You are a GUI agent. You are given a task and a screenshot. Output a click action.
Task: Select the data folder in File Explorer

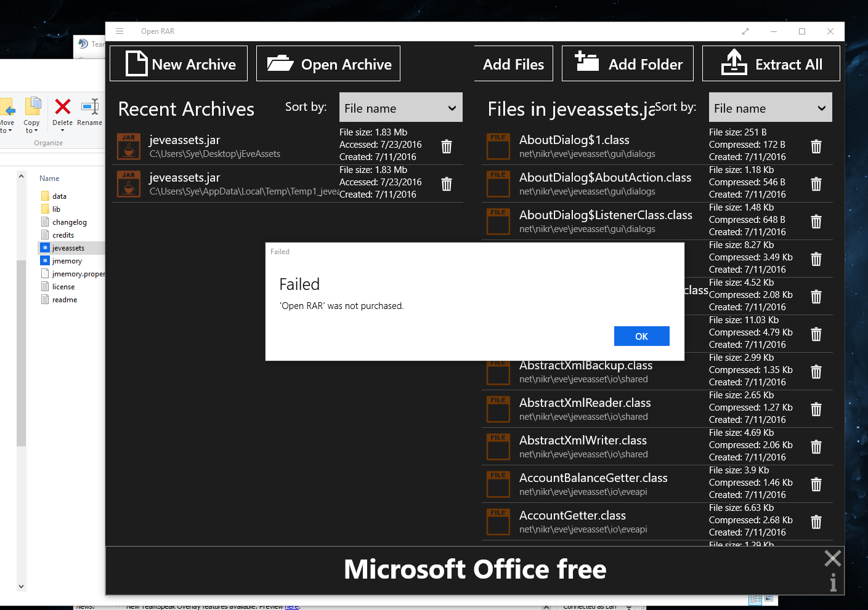click(x=59, y=196)
